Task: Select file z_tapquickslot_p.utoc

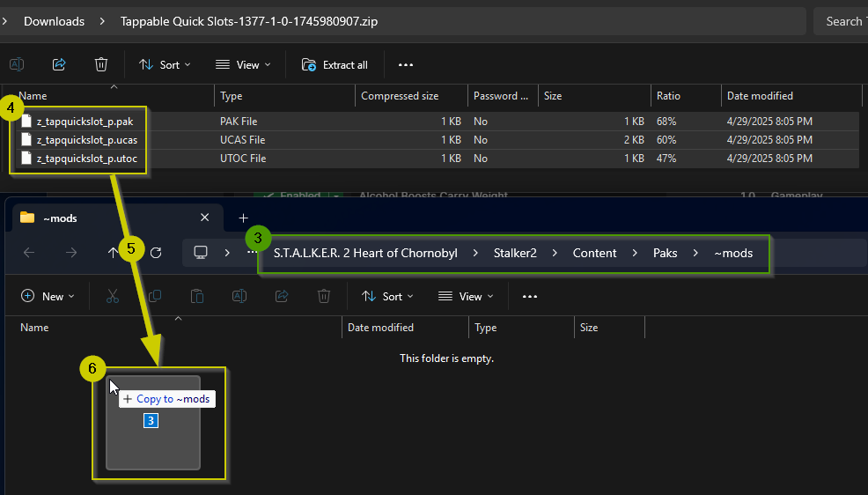Action: point(87,159)
